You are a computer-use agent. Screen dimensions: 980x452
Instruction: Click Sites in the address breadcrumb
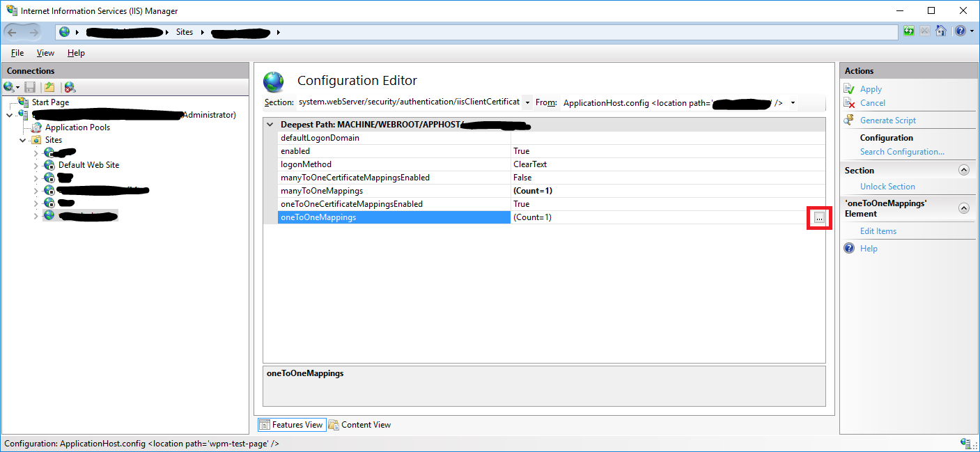(x=185, y=32)
